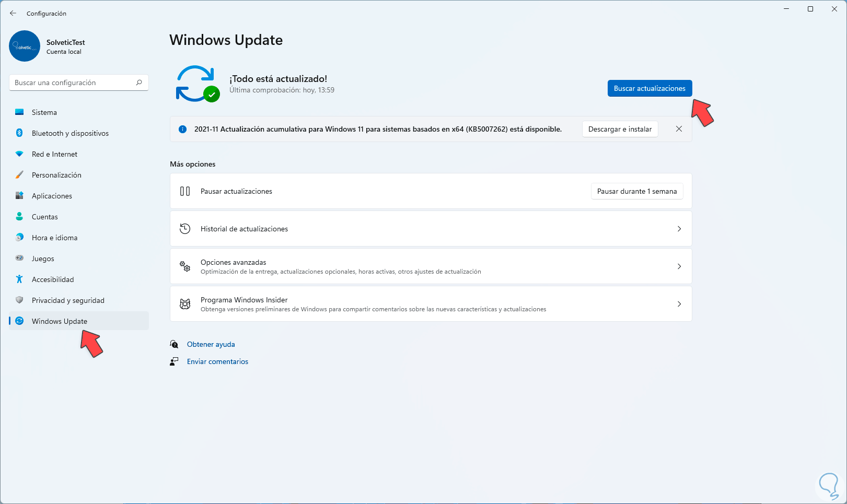Screen dimensions: 847x504
Task: Click the Windows Update sidebar icon
Action: tap(19, 321)
